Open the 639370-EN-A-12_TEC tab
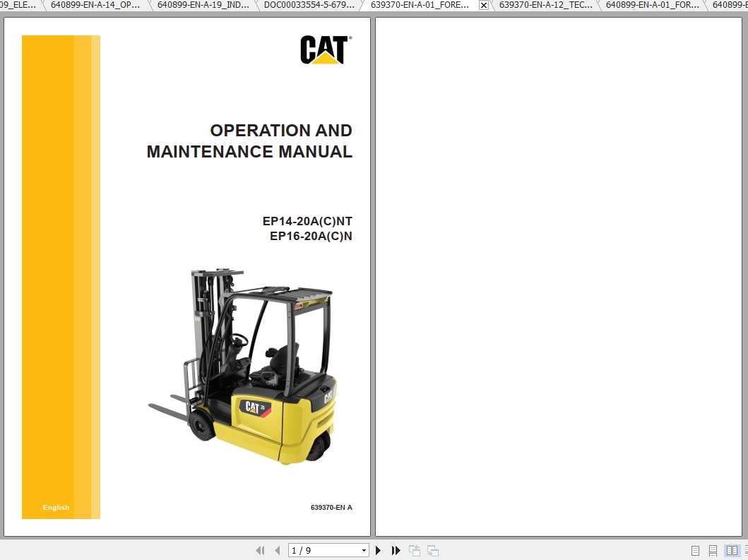This screenshot has height=560, width=748. click(544, 5)
